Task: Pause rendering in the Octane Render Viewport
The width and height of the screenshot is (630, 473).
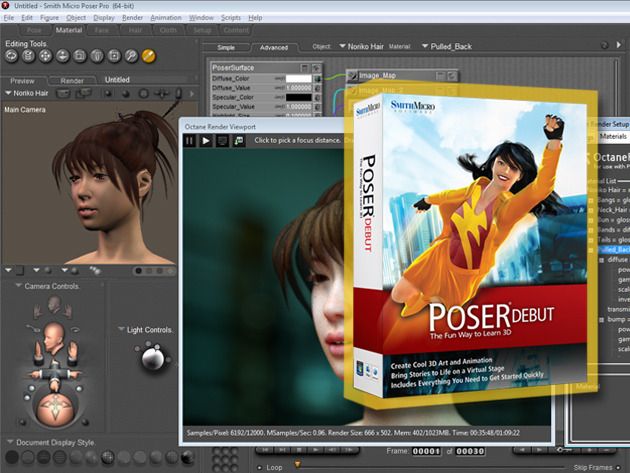Action: click(190, 141)
